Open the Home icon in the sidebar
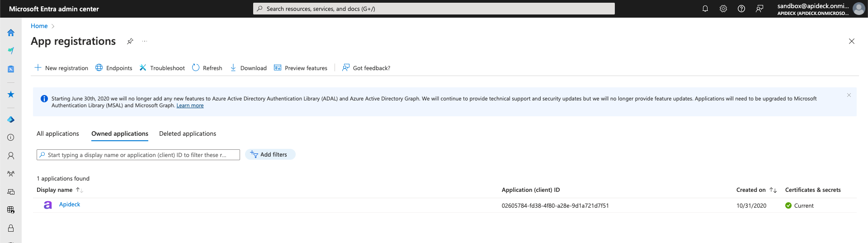The width and height of the screenshot is (868, 243). coord(11,33)
